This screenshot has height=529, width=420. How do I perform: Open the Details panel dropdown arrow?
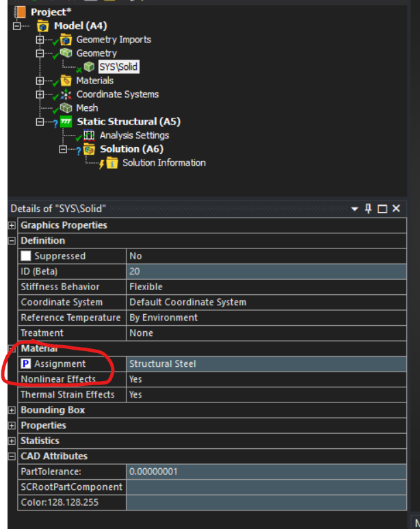coord(354,209)
